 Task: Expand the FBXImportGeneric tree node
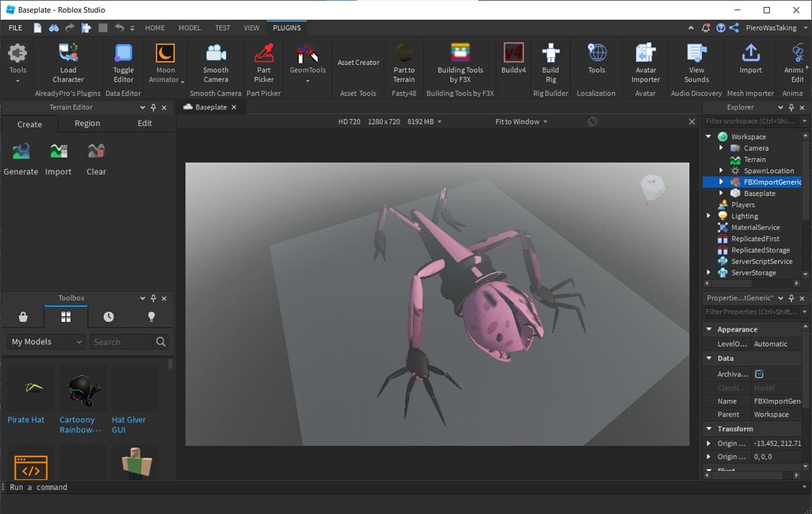(x=721, y=182)
